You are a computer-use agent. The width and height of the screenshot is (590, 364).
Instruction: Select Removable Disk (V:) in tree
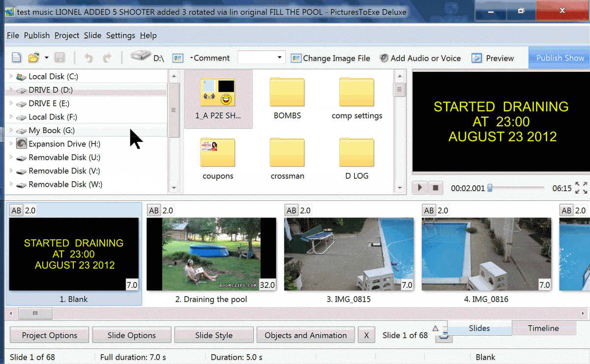(x=65, y=171)
